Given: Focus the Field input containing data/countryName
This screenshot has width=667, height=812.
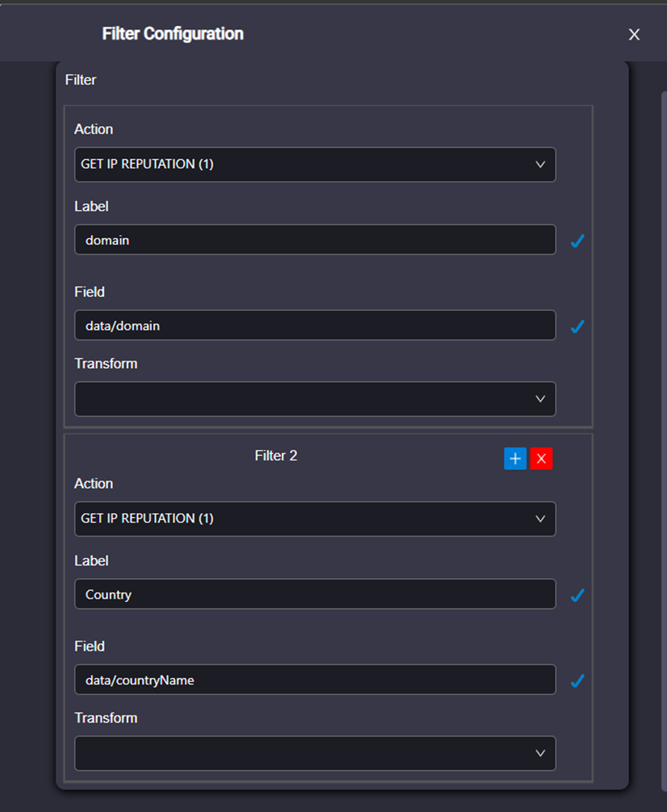Looking at the screenshot, I should click(315, 680).
